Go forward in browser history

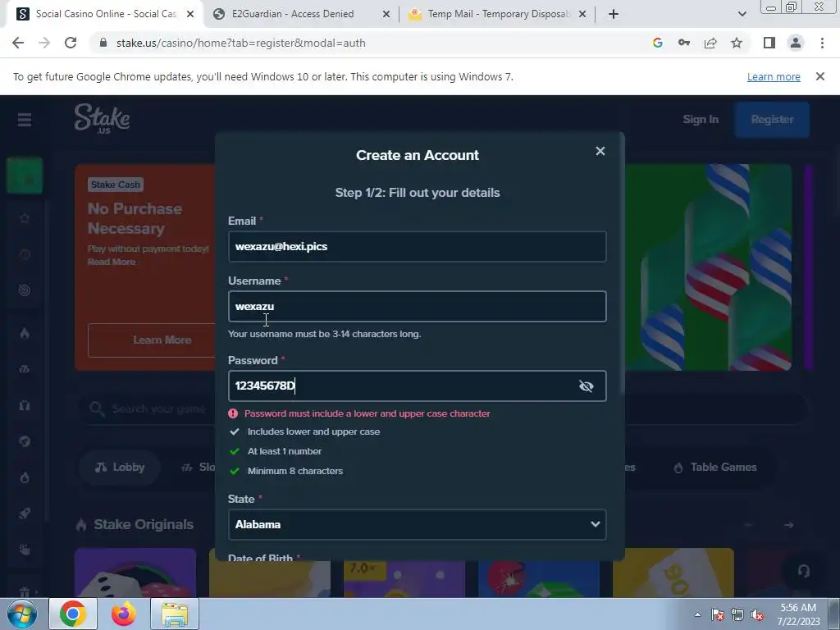(44, 43)
